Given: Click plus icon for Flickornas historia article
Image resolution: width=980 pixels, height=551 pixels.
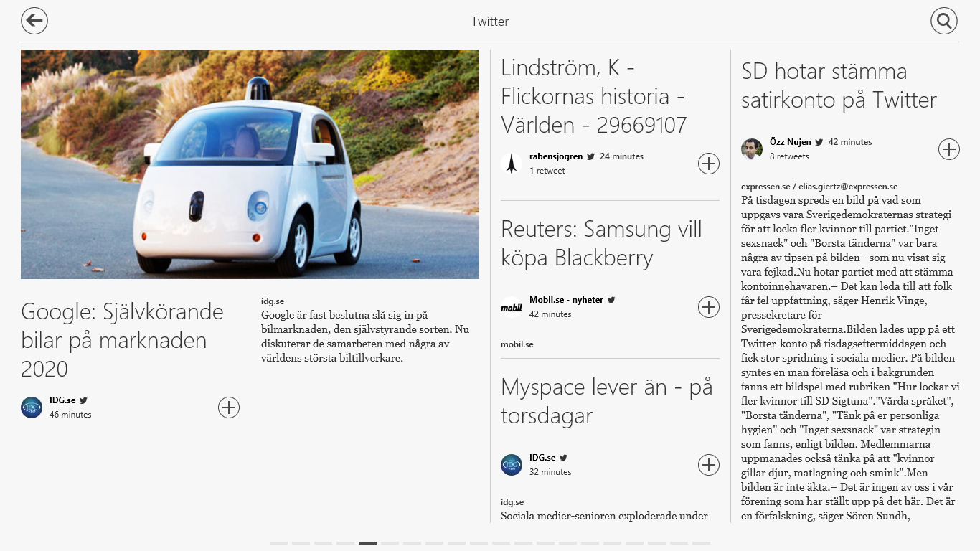Looking at the screenshot, I should point(709,164).
